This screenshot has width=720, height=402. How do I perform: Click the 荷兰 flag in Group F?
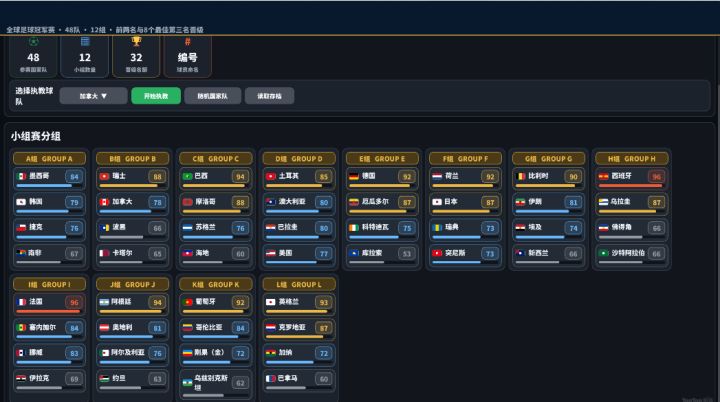coord(437,176)
